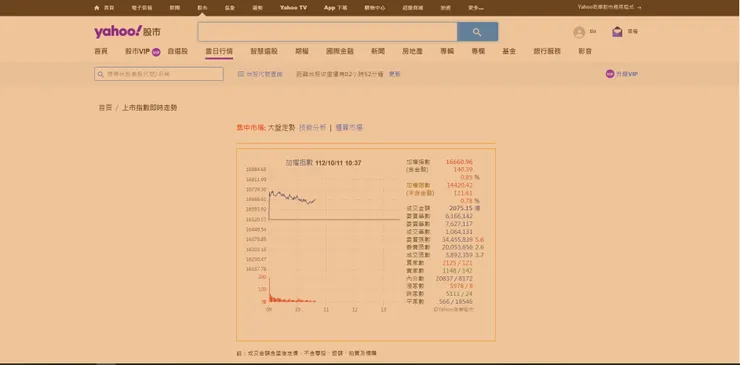The image size is (740, 365).
Task: Click the blue magnifier search button
Action: 477,32
